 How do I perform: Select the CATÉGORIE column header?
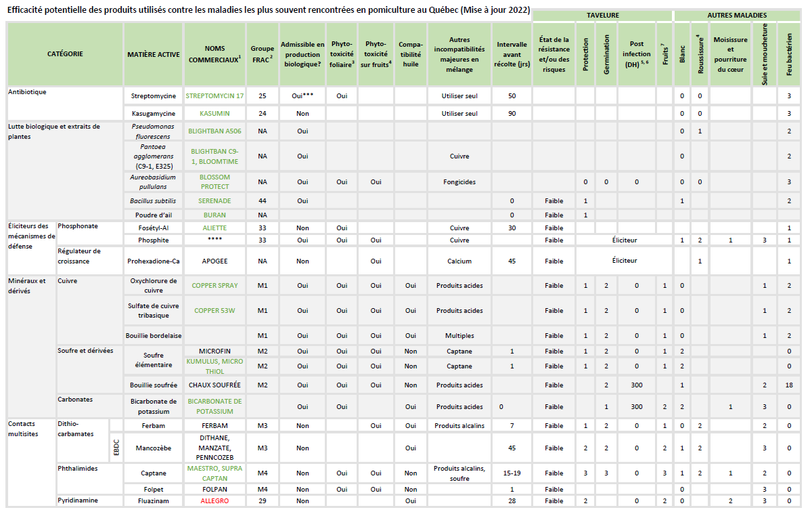(65, 54)
